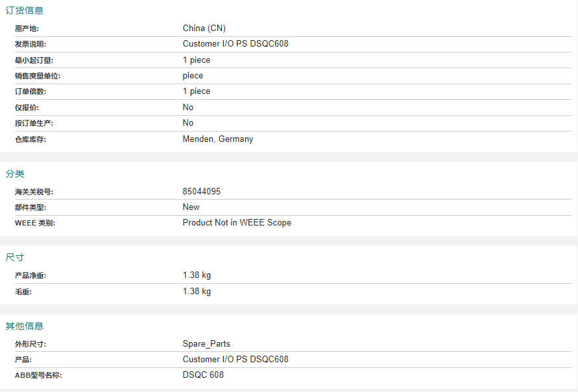This screenshot has width=578, height=392.
Task: Click the ABB型号名称 label
Action: click(x=38, y=375)
